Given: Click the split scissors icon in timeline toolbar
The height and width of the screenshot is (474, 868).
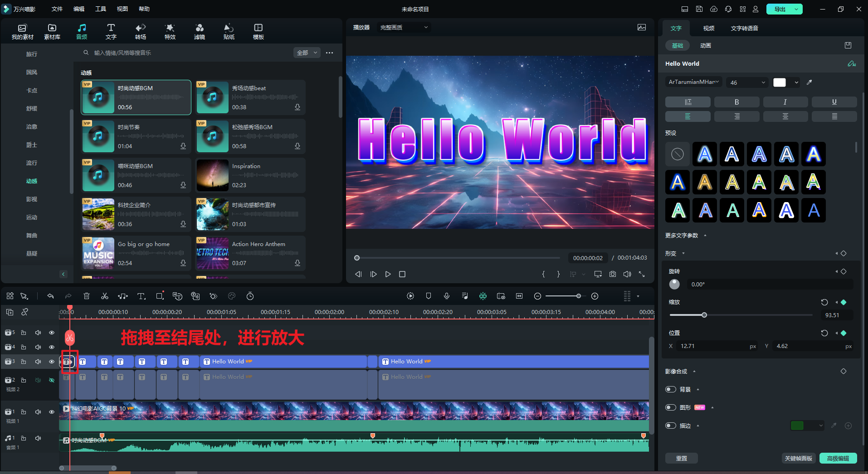Looking at the screenshot, I should click(105, 296).
